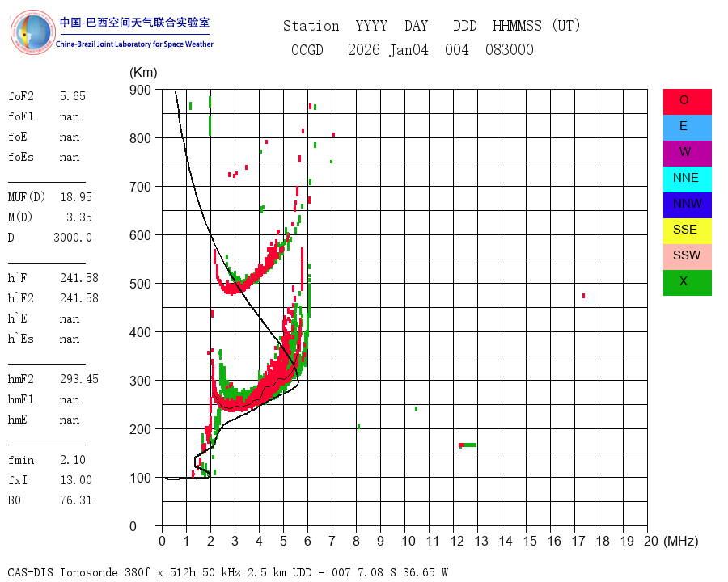Click the 100 altitude axis tick label
This screenshot has height=582, width=728.
point(140,478)
